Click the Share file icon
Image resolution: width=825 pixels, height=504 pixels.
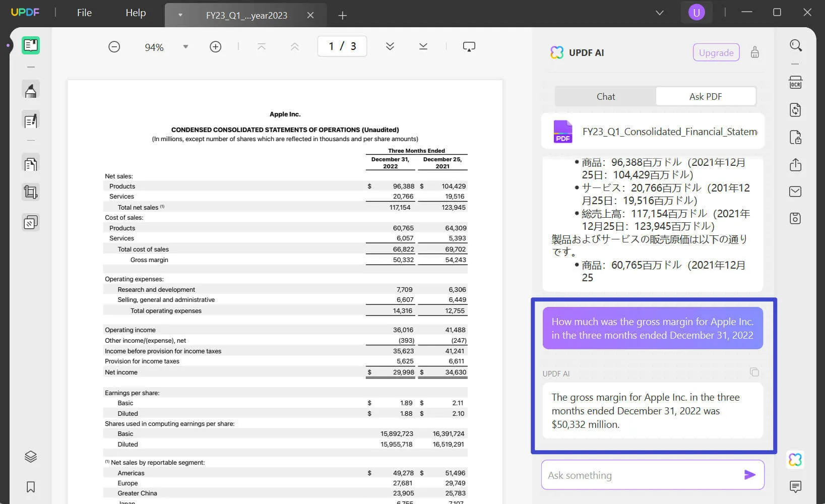tap(795, 165)
